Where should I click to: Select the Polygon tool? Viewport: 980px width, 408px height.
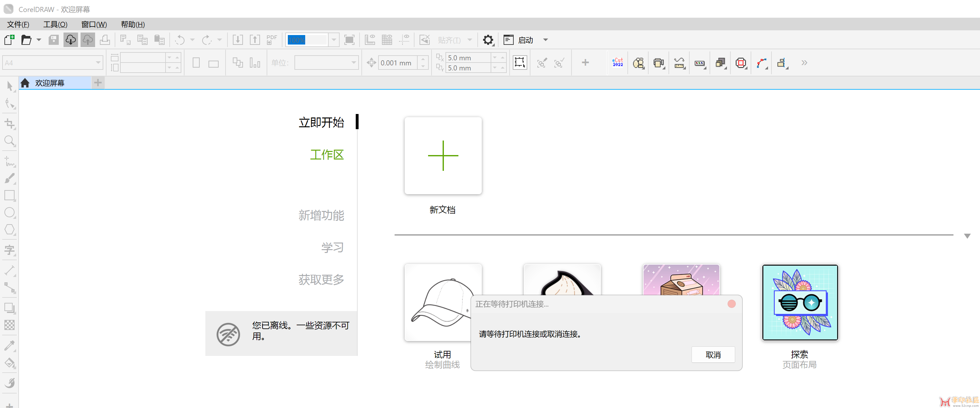point(10,230)
